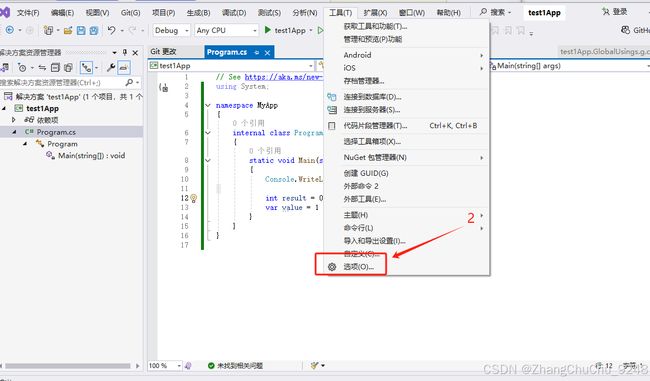Click the Solution Explorer horizontal scrollbar
The width and height of the screenshot is (650, 381).
click(x=68, y=366)
